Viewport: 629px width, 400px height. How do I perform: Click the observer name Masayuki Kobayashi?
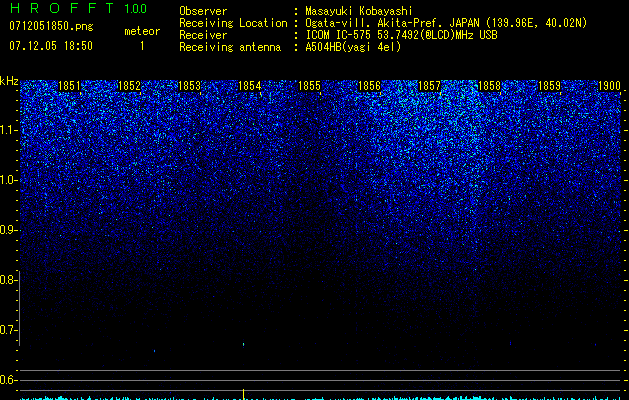(359, 11)
